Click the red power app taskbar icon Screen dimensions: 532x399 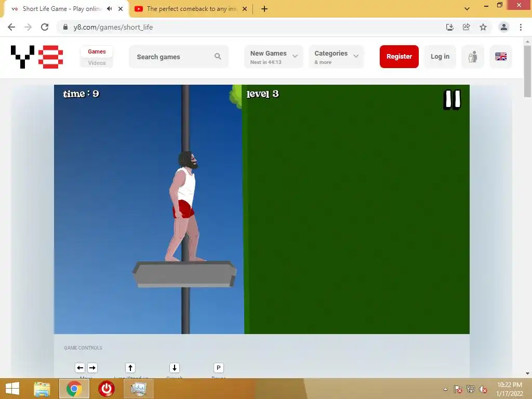click(106, 389)
